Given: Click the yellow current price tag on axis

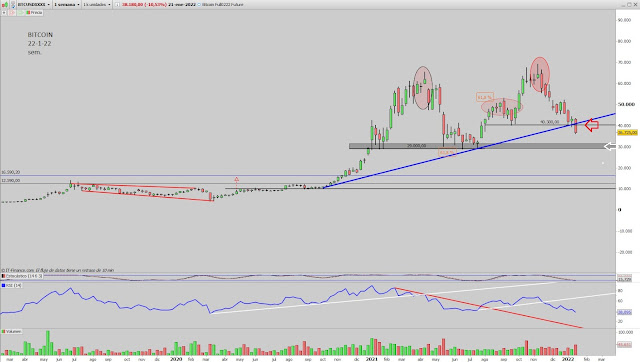Looking at the screenshot, I should 627,133.
